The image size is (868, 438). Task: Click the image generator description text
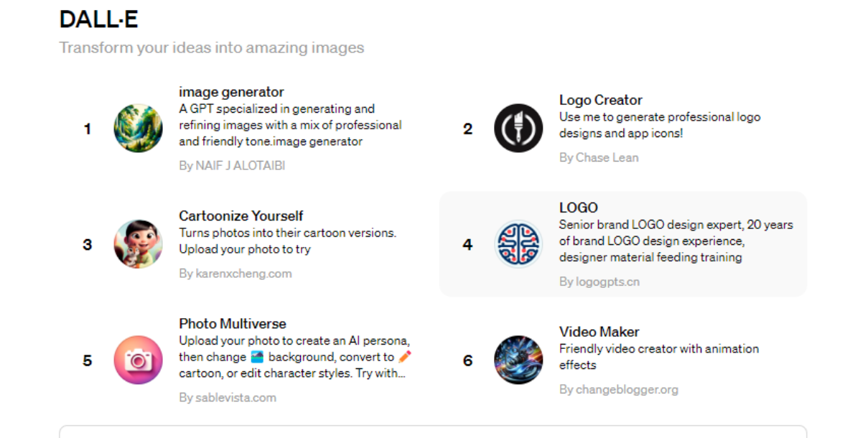(290, 125)
